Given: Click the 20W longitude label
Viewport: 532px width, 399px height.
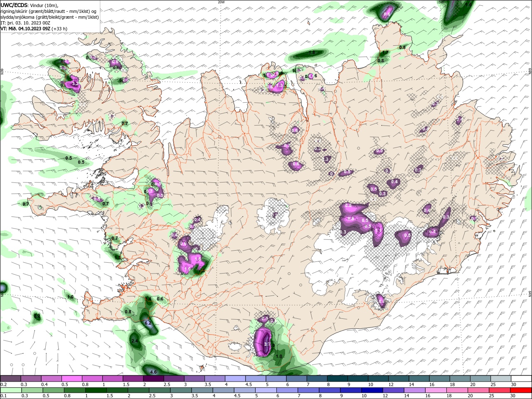Looking at the screenshot, I should click(221, 2).
